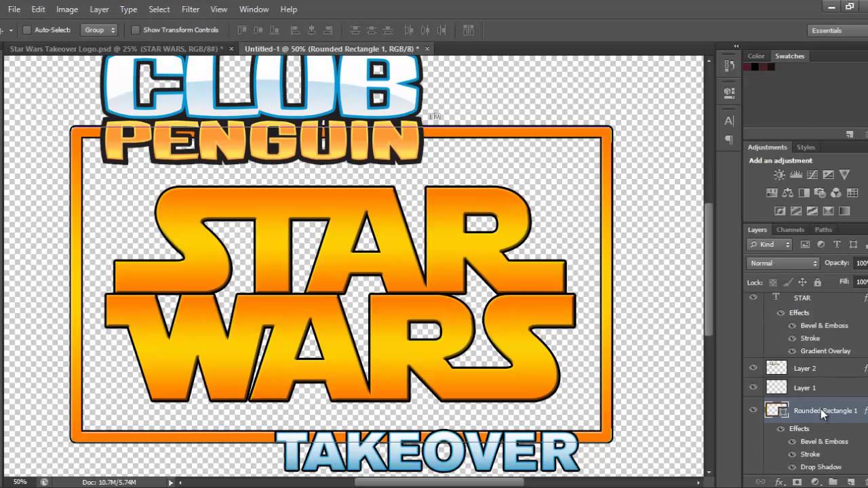This screenshot has width=868, height=488.
Task: Toggle Rounded Rectangle Drop Shadow effect
Action: [x=792, y=467]
